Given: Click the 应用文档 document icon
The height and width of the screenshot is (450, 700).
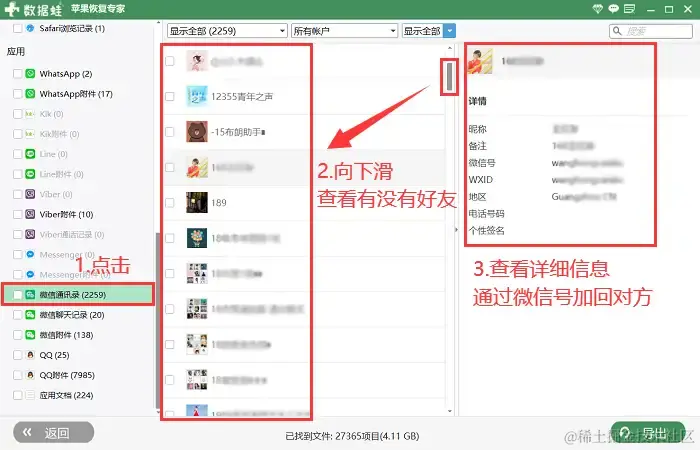Looking at the screenshot, I should pyautogui.click(x=30, y=395).
